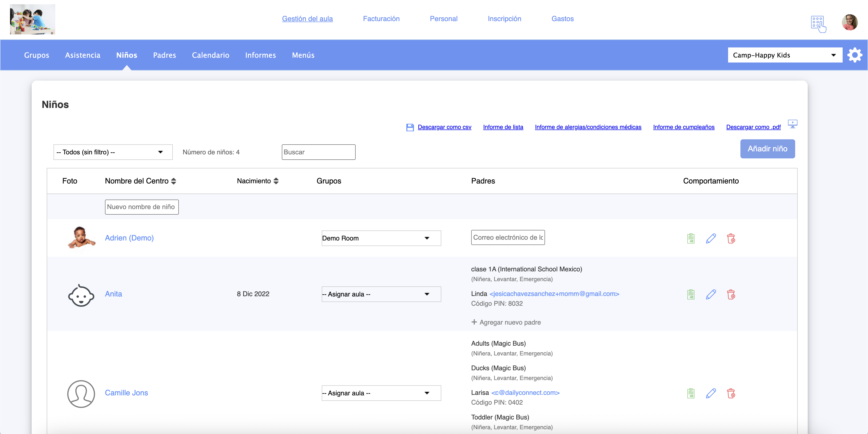Click the monitor presentation icon
Image resolution: width=868 pixels, height=434 pixels.
click(x=792, y=124)
